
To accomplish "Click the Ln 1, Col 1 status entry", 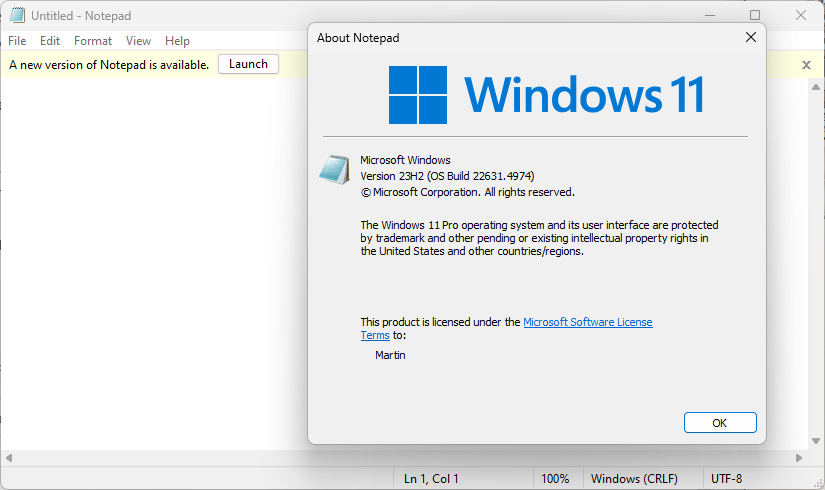I will click(x=431, y=479).
